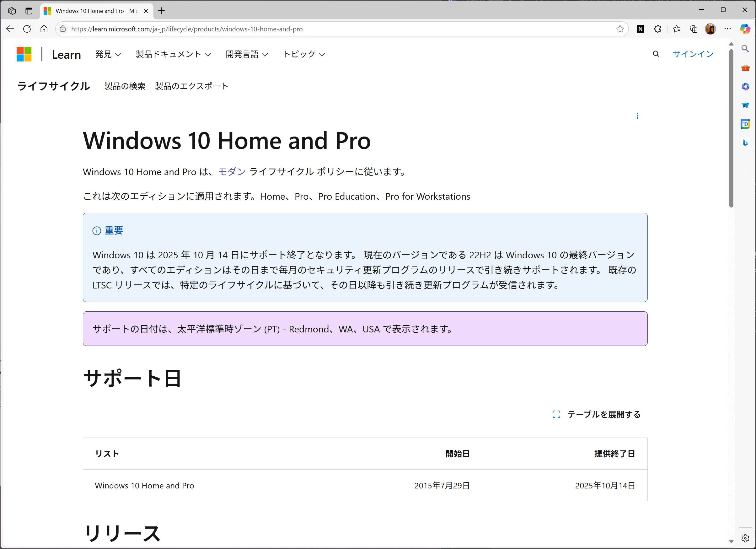Click the scrollbar down arrow
Image resolution: width=756 pixels, height=549 pixels.
click(731, 541)
